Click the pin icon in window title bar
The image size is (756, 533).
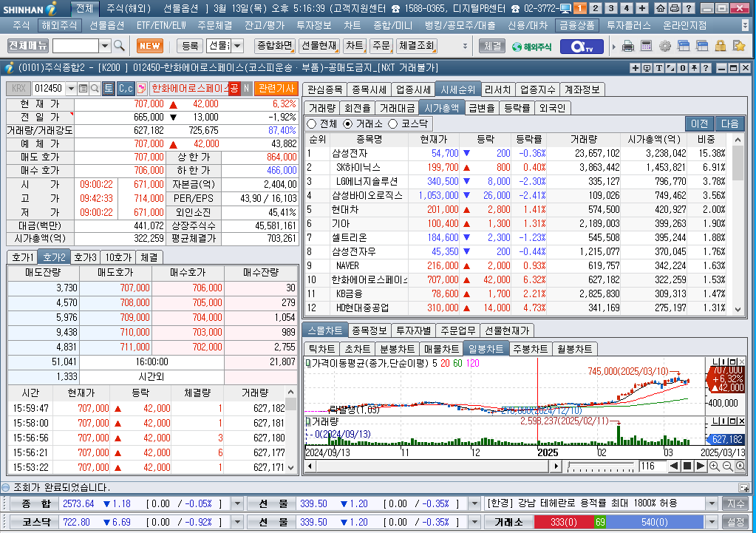pyautogui.click(x=694, y=68)
